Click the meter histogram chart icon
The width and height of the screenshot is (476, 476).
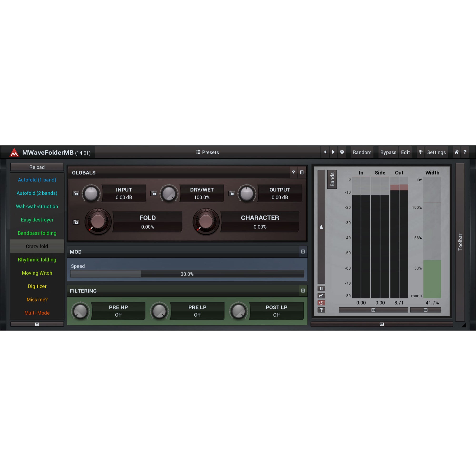click(x=321, y=227)
